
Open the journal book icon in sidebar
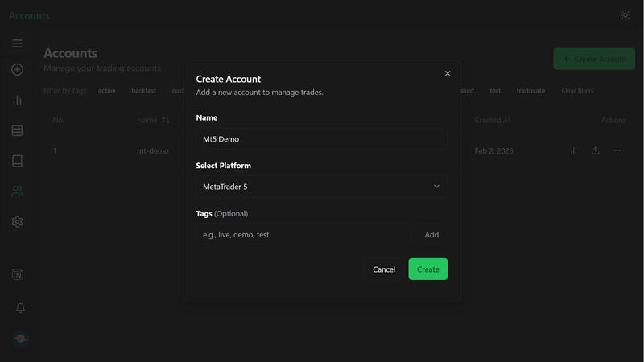coord(17,161)
